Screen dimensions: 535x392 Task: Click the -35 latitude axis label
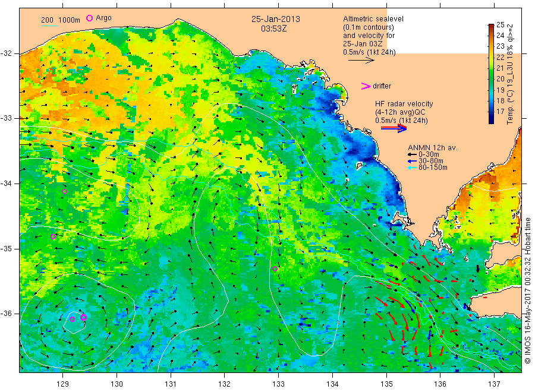[6, 248]
